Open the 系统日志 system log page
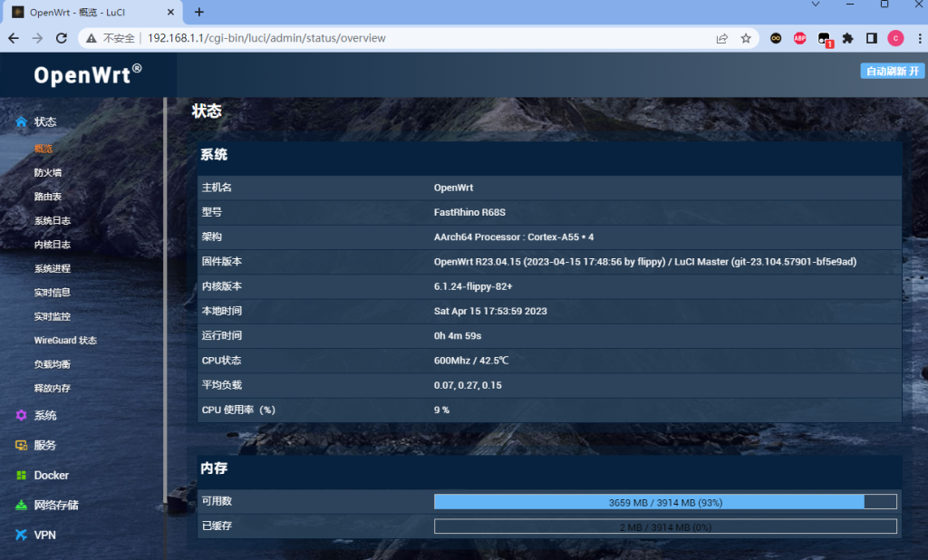 [53, 221]
